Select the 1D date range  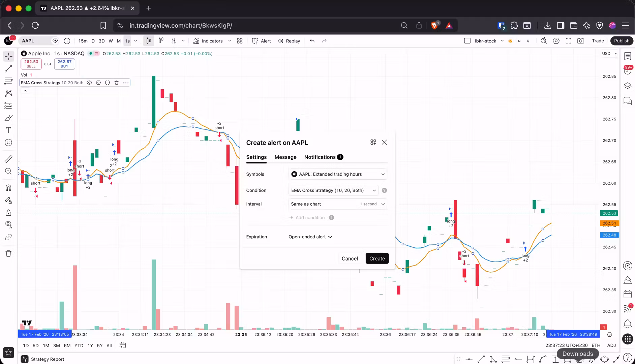click(x=26, y=345)
